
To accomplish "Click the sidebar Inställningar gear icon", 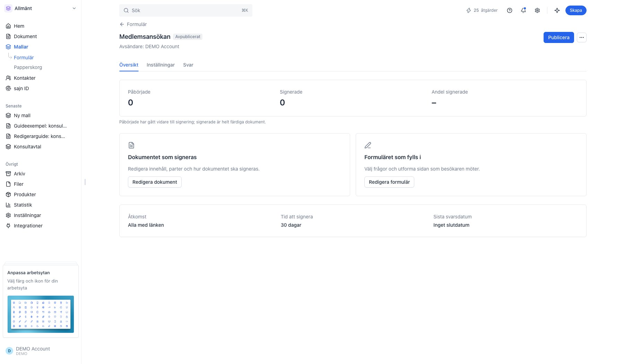I will click(8, 215).
